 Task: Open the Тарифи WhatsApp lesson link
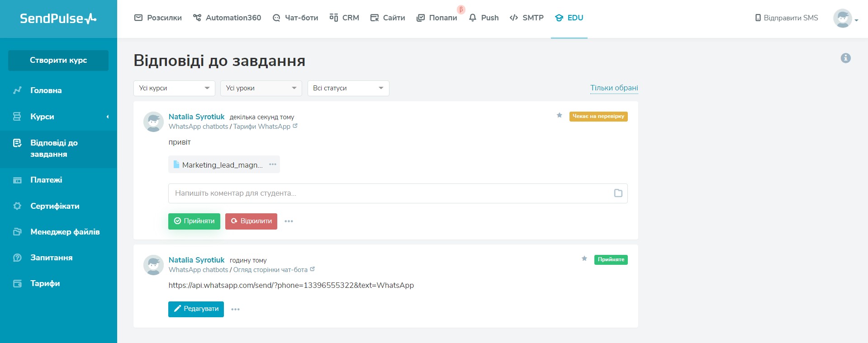pyautogui.click(x=261, y=127)
